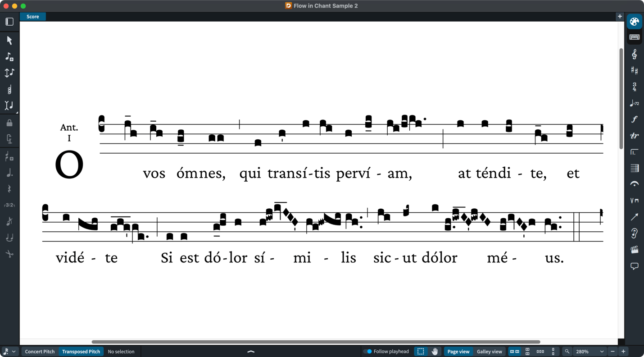This screenshot has height=357, width=644.
Task: Toggle the Follow playhead switch
Action: (x=369, y=352)
